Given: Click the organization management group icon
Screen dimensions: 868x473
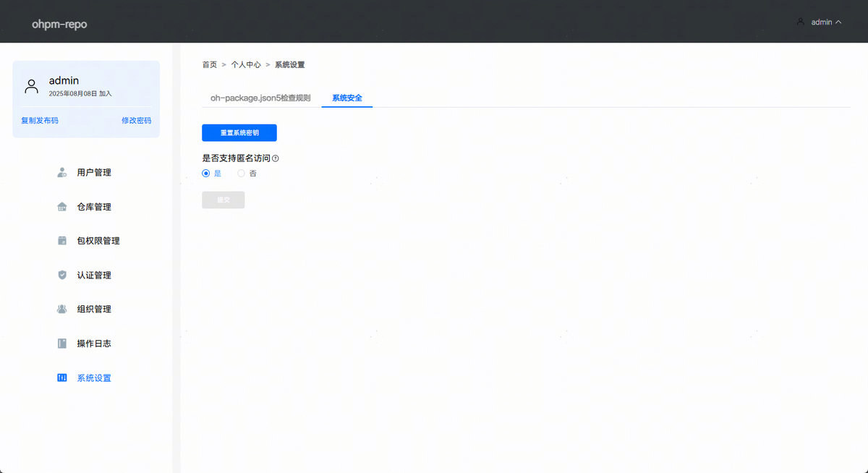Looking at the screenshot, I should (x=62, y=309).
